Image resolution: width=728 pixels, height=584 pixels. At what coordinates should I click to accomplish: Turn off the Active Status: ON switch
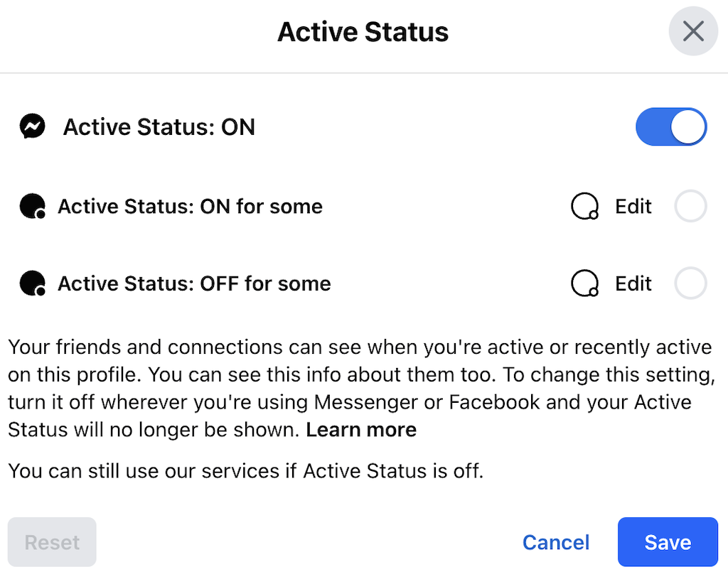coord(671,127)
